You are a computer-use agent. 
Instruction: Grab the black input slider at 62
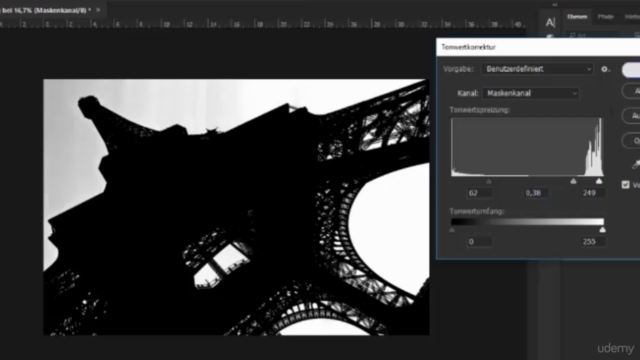coord(489,181)
